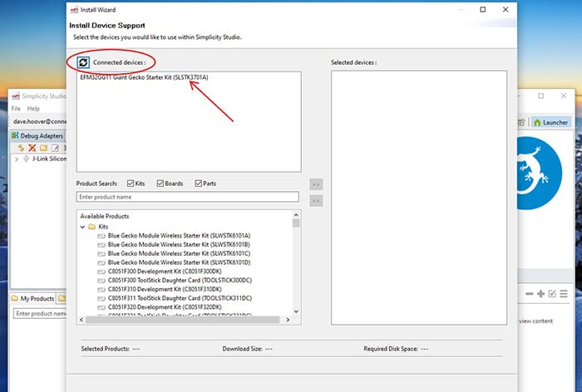Refresh the connected devices list
Screen dimensions: 582x392
click(83, 62)
